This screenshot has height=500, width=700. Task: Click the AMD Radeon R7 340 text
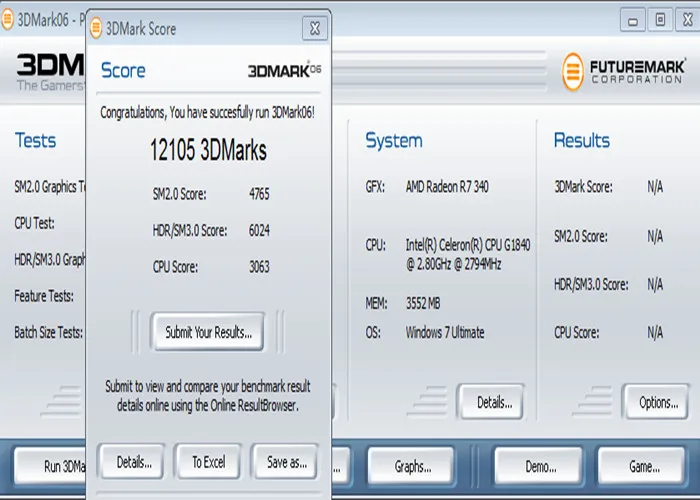pyautogui.click(x=447, y=186)
